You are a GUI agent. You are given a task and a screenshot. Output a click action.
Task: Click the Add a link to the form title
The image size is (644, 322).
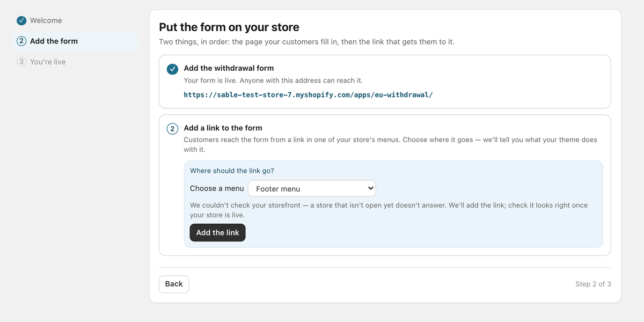click(223, 128)
